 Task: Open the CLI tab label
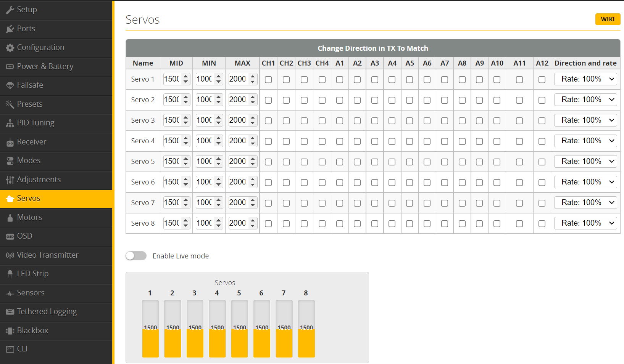coord(22,349)
